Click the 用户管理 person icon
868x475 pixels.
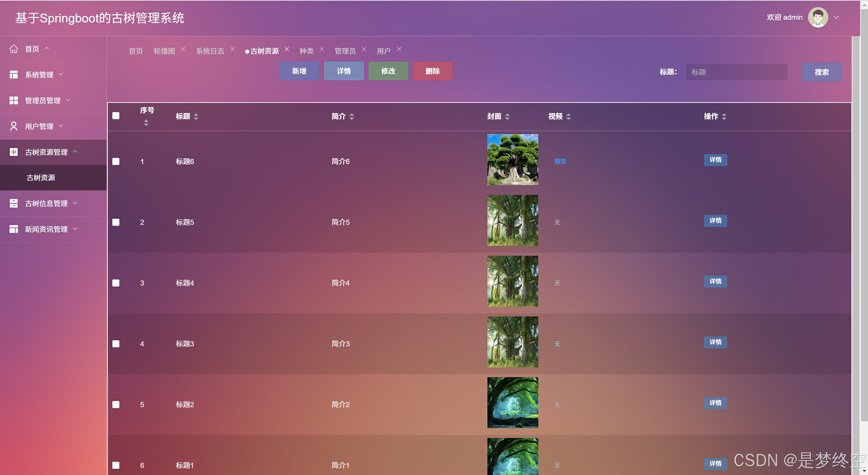[x=14, y=126]
